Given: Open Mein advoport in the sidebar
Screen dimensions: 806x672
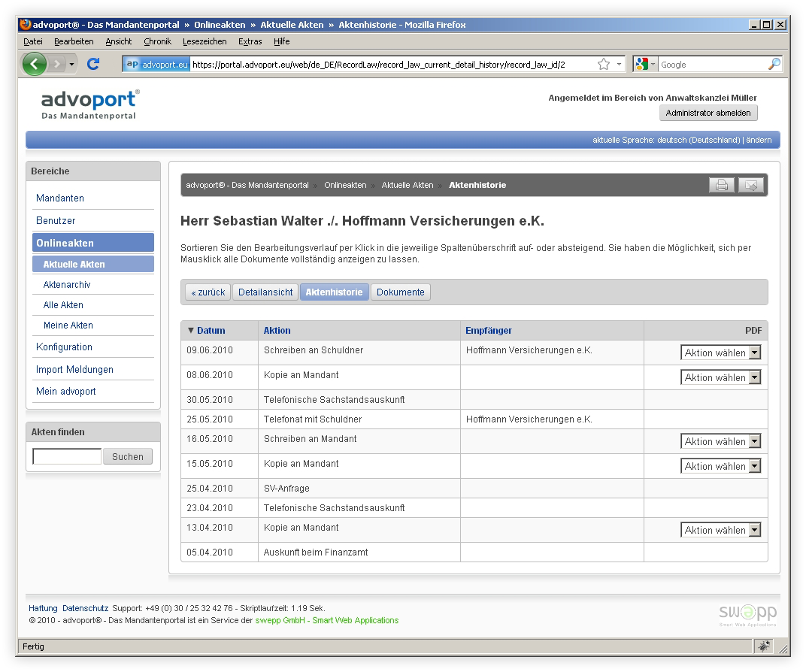Looking at the screenshot, I should (66, 391).
